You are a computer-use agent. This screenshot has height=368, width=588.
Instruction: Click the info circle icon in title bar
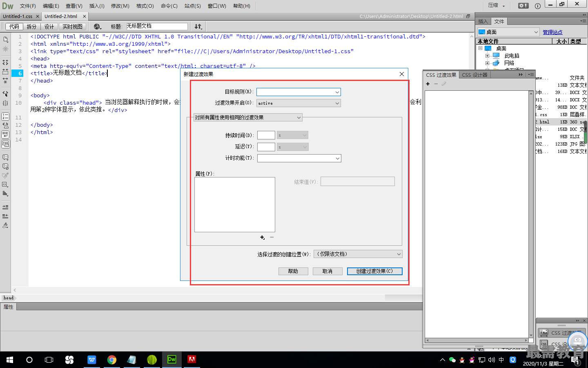pos(538,6)
